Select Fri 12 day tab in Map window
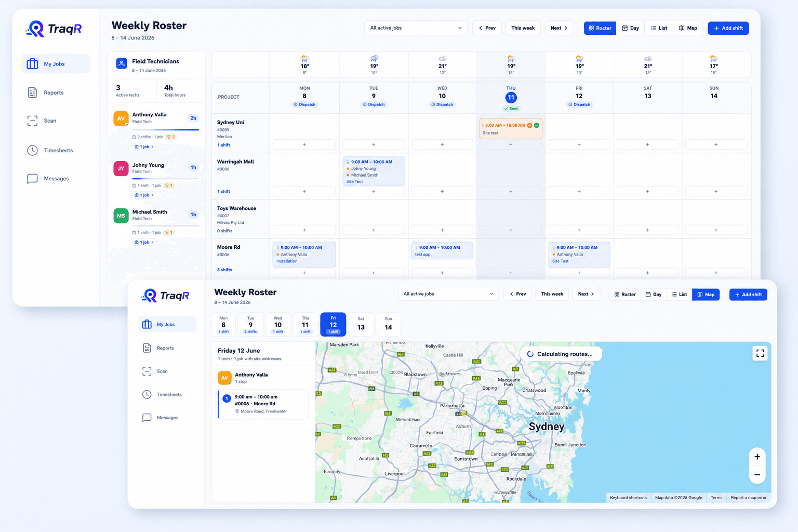Image resolution: width=798 pixels, height=532 pixels. [333, 325]
